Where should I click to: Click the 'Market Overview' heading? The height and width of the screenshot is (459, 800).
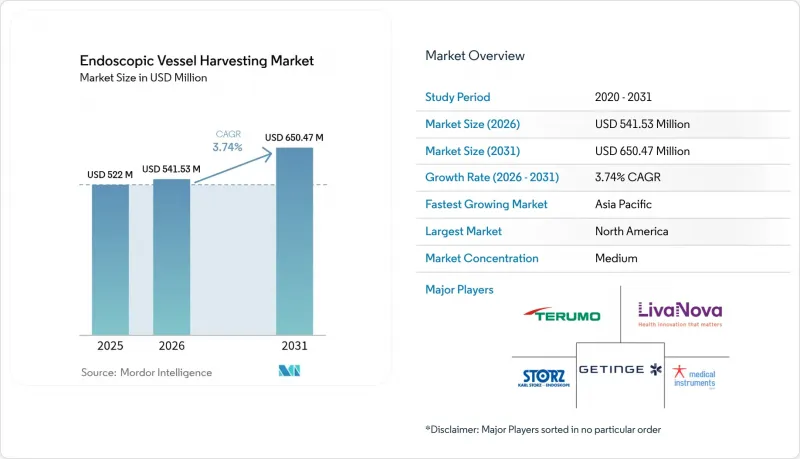click(475, 56)
